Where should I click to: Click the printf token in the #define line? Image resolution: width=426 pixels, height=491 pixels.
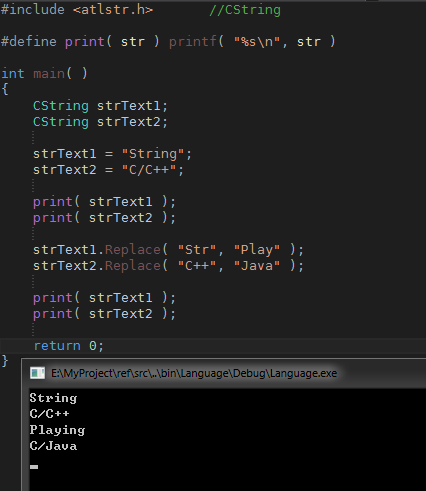pyautogui.click(x=193, y=42)
